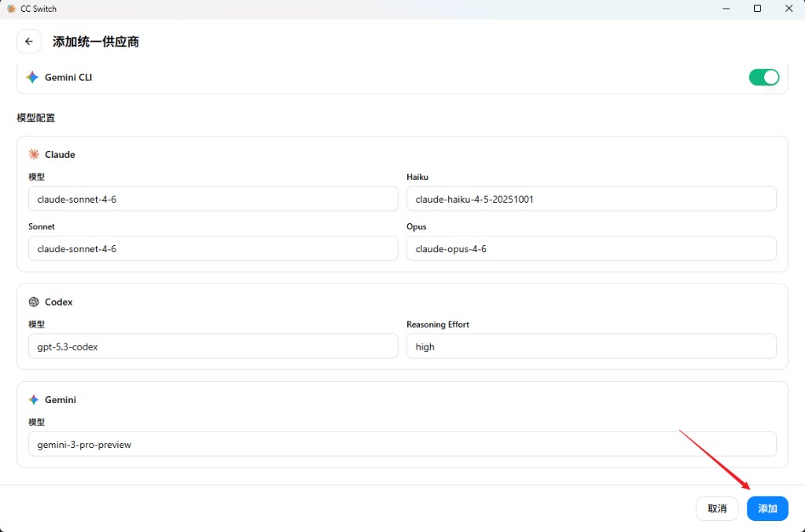Image resolution: width=805 pixels, height=532 pixels.
Task: Click the Gemini section sparkle icon
Action: click(34, 400)
